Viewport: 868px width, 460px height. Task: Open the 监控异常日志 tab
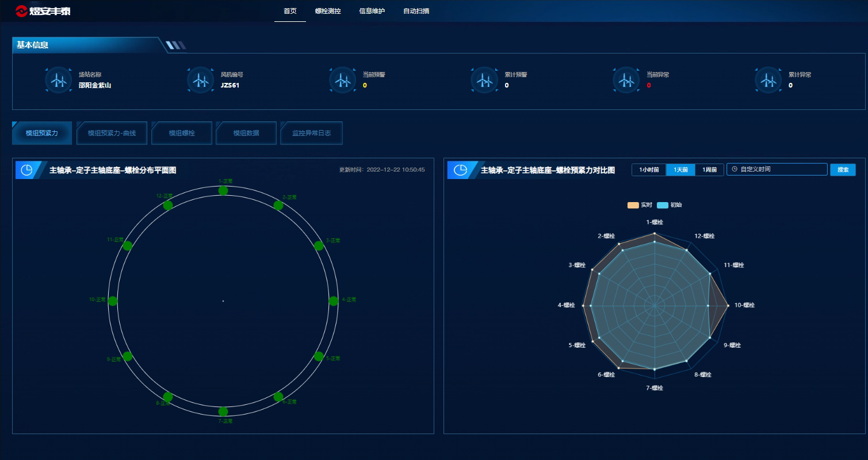click(311, 133)
